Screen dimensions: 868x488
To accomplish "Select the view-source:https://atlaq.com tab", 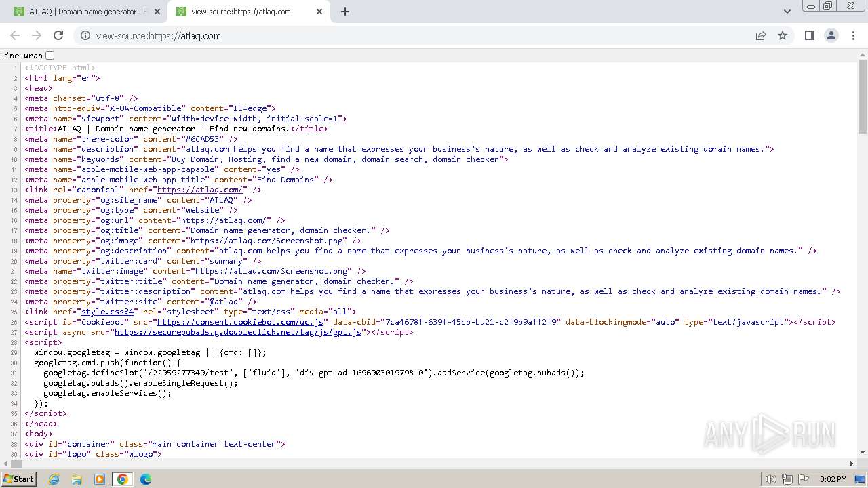I will click(250, 12).
